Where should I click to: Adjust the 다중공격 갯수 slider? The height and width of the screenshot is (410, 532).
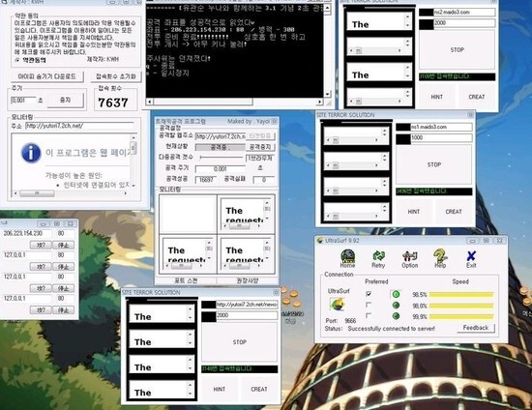(222, 158)
